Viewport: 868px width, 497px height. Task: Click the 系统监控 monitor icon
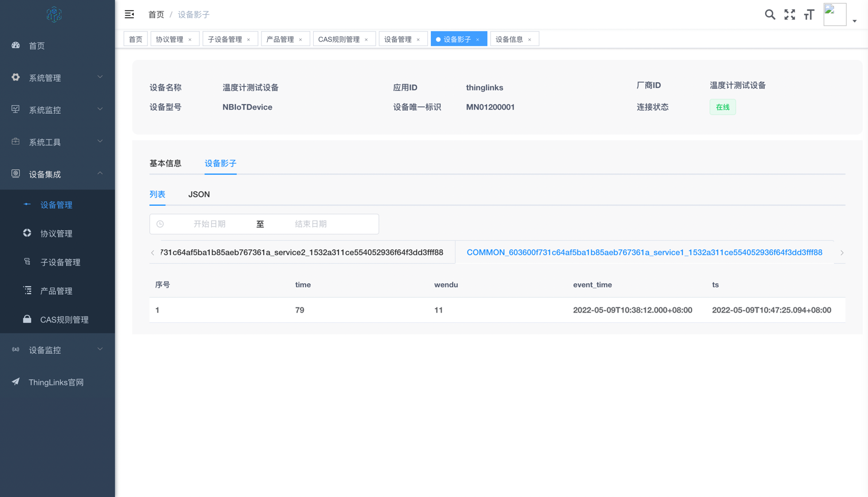16,109
